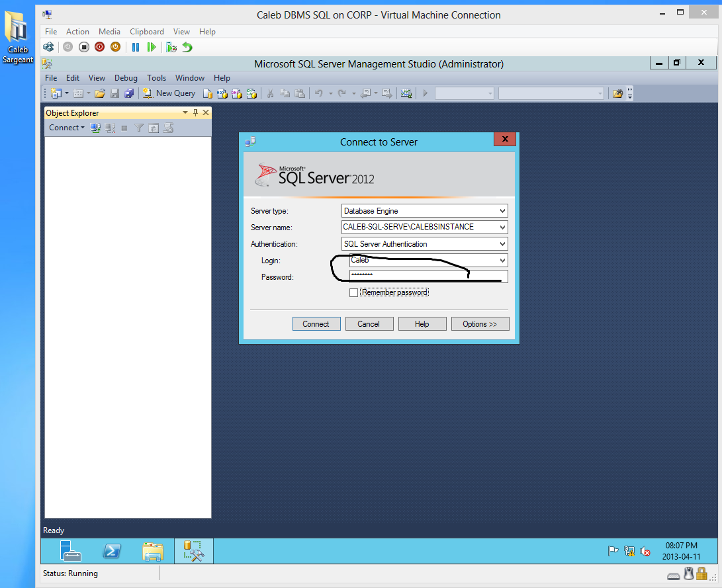Click Connect Object Explorer icon
722x588 pixels.
coord(95,128)
